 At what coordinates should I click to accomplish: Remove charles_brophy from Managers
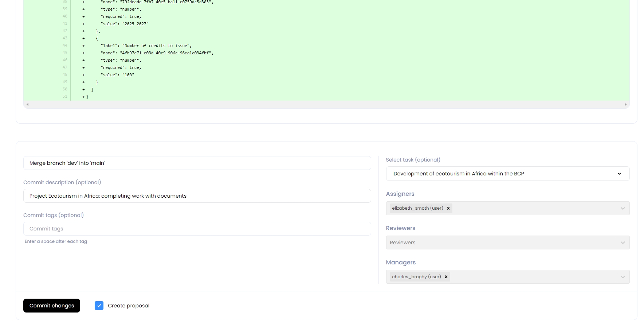coord(446,277)
